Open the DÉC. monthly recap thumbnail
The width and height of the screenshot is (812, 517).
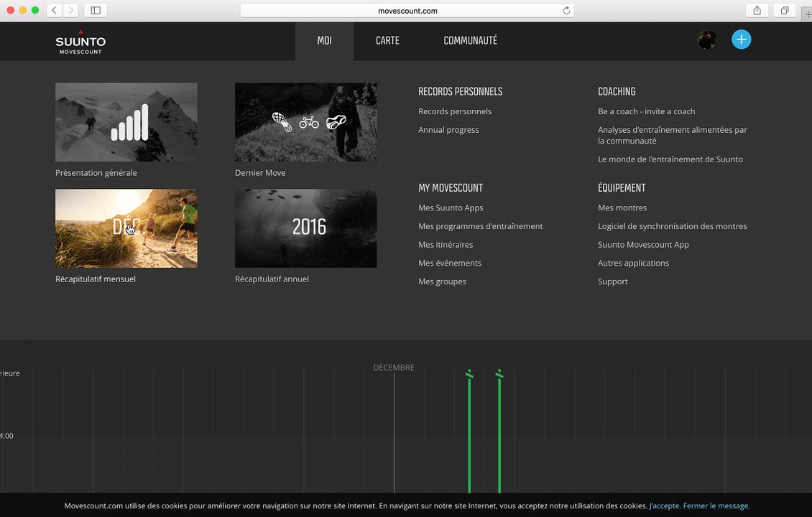[126, 228]
